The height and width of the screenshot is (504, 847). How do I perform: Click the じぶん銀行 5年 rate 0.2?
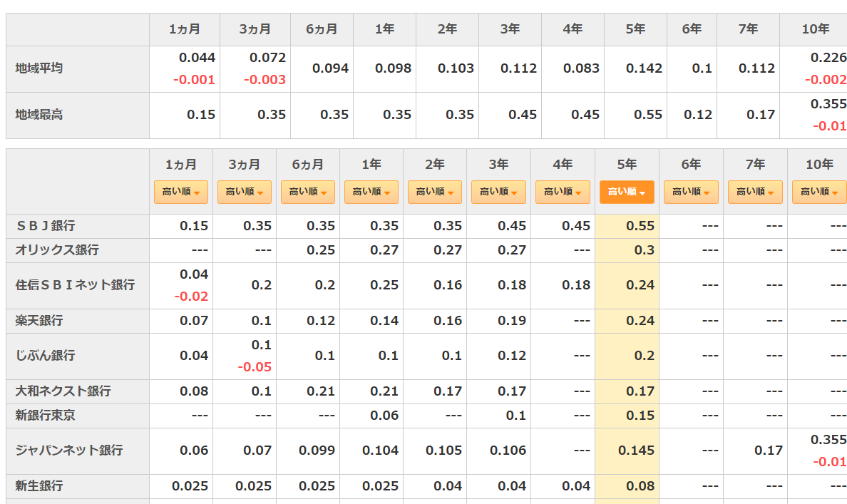point(645,356)
